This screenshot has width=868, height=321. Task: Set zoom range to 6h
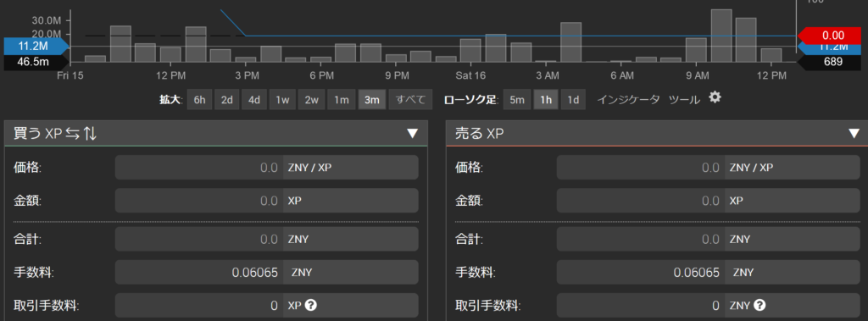199,100
